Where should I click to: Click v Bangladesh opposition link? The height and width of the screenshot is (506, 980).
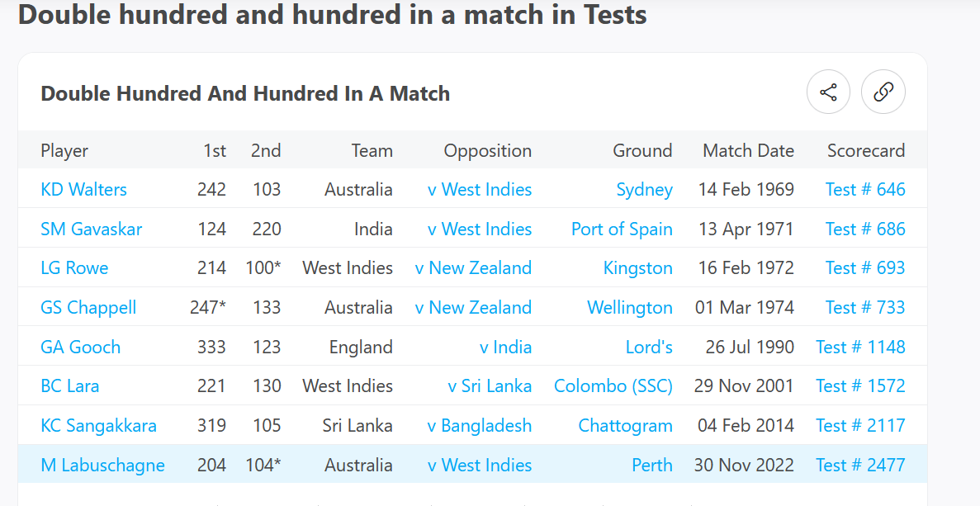click(479, 425)
